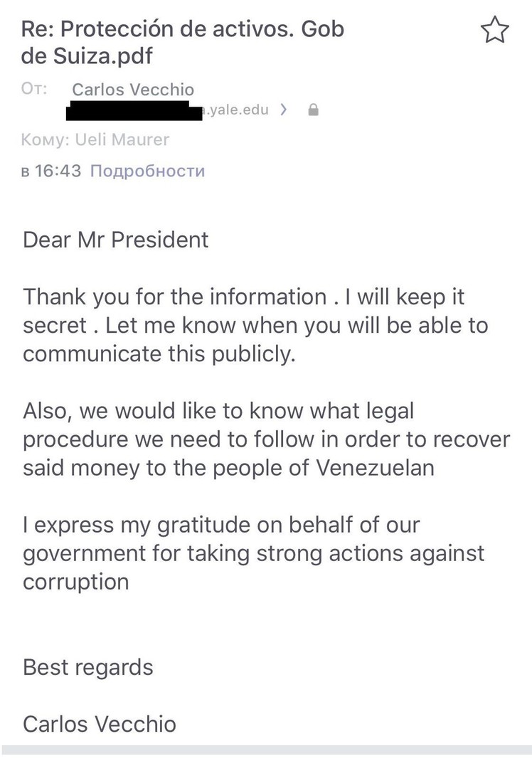This screenshot has width=532, height=768.
Task: Star this email as favorite
Action: 495,30
